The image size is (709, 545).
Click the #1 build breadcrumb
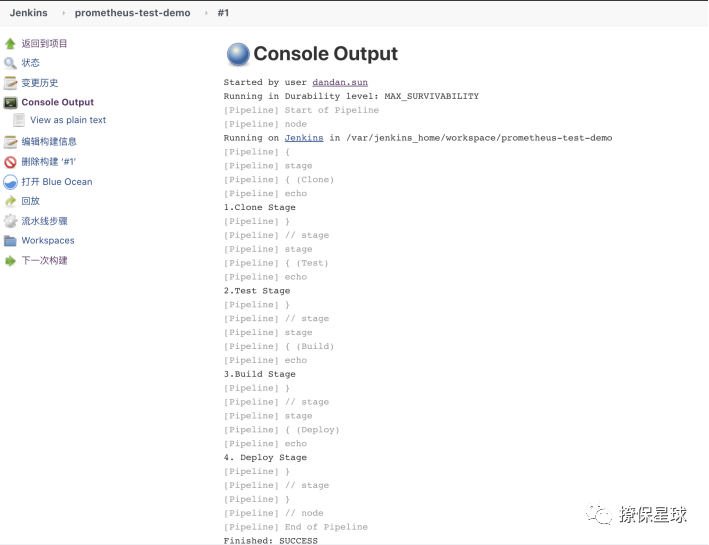pyautogui.click(x=223, y=13)
